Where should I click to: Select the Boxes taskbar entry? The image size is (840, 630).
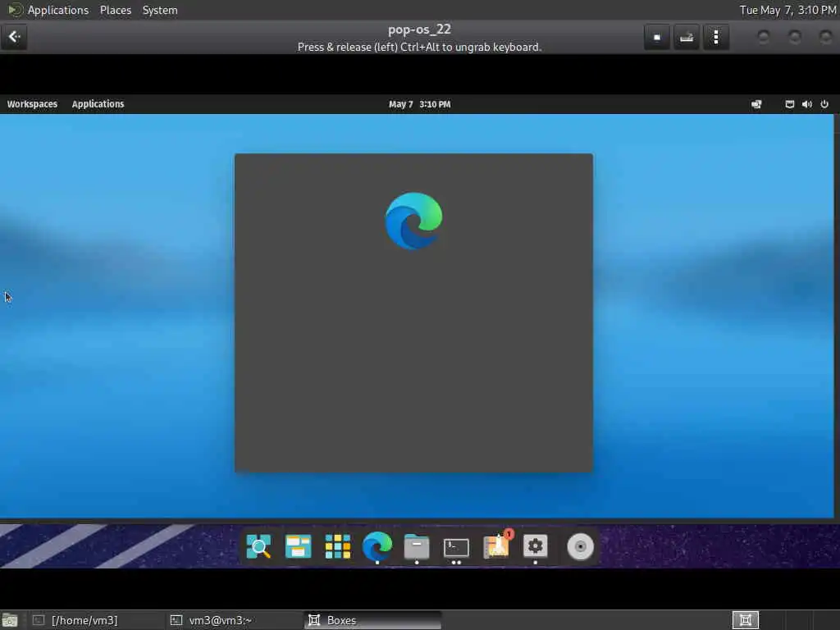pyautogui.click(x=372, y=620)
